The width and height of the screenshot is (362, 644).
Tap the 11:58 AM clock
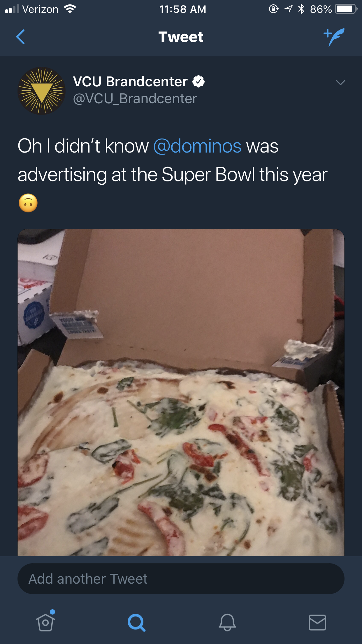pyautogui.click(x=183, y=9)
